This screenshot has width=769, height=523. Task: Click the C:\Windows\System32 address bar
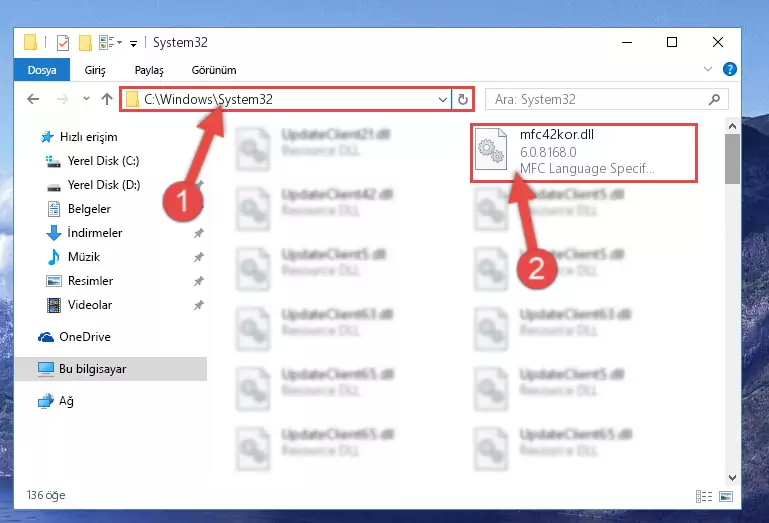[x=285, y=99]
